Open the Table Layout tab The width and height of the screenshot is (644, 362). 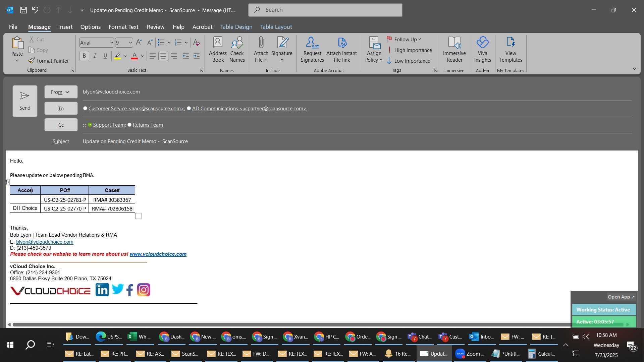point(276,27)
